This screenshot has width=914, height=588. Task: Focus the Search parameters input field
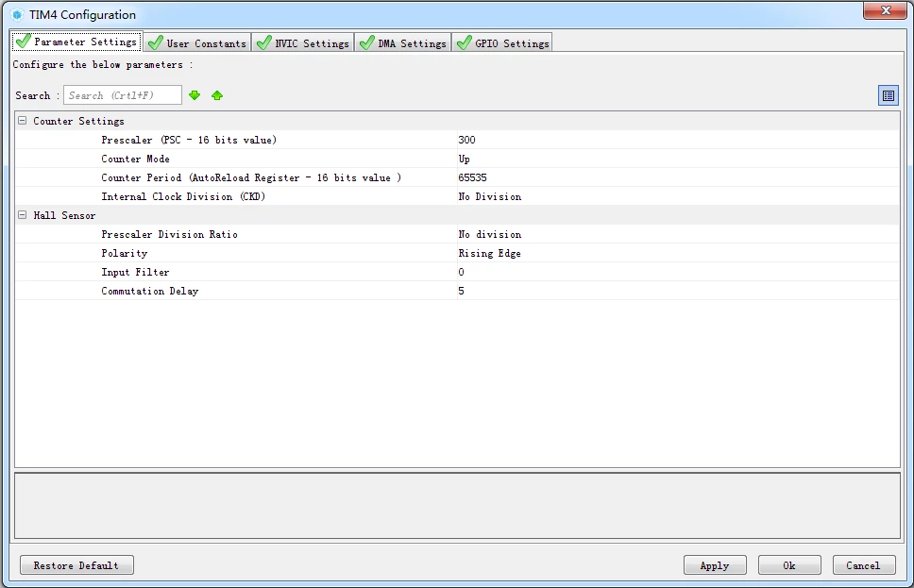tap(123, 95)
